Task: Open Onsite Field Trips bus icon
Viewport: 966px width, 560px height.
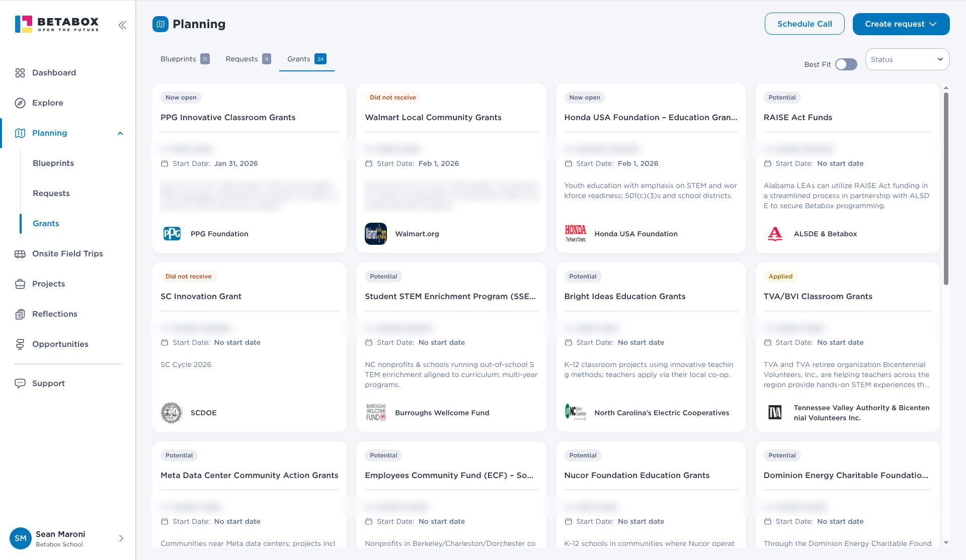Action: [20, 254]
